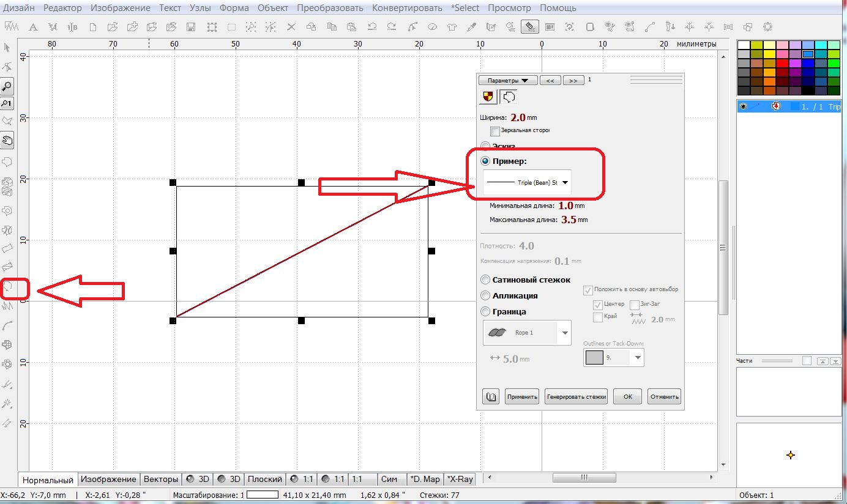Screen dimensions: 847x504
Task: Select the eyedropper color picker tool
Action: [471, 27]
